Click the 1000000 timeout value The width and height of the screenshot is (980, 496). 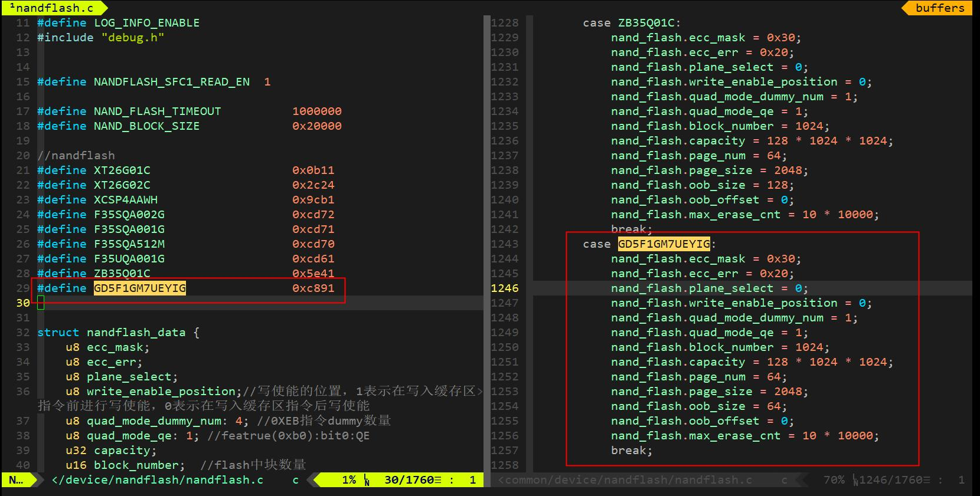(317, 111)
